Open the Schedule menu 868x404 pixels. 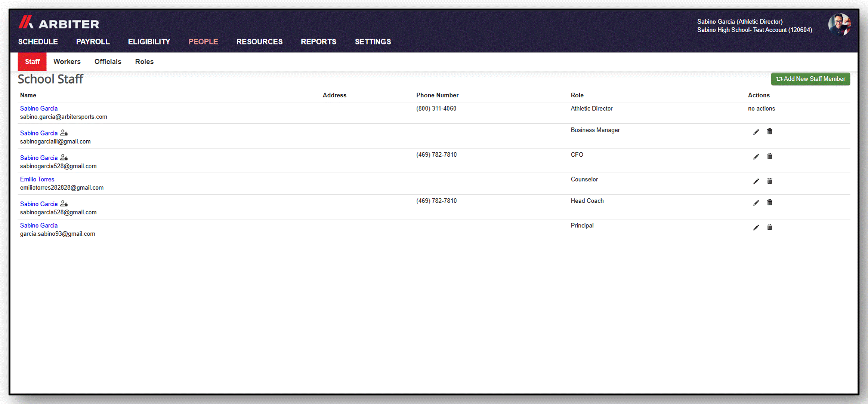(38, 42)
